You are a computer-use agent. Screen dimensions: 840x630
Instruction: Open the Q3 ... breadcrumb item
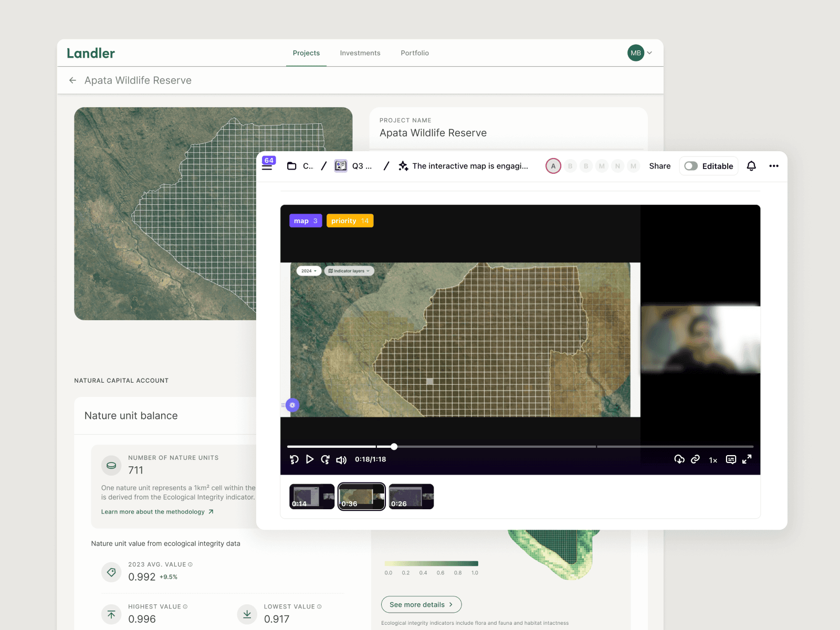pos(362,166)
